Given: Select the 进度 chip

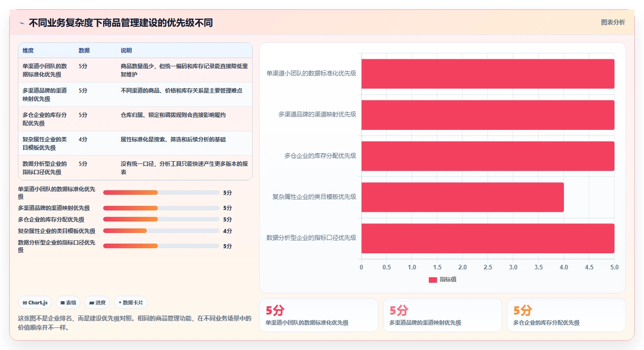Looking at the screenshot, I should [97, 303].
